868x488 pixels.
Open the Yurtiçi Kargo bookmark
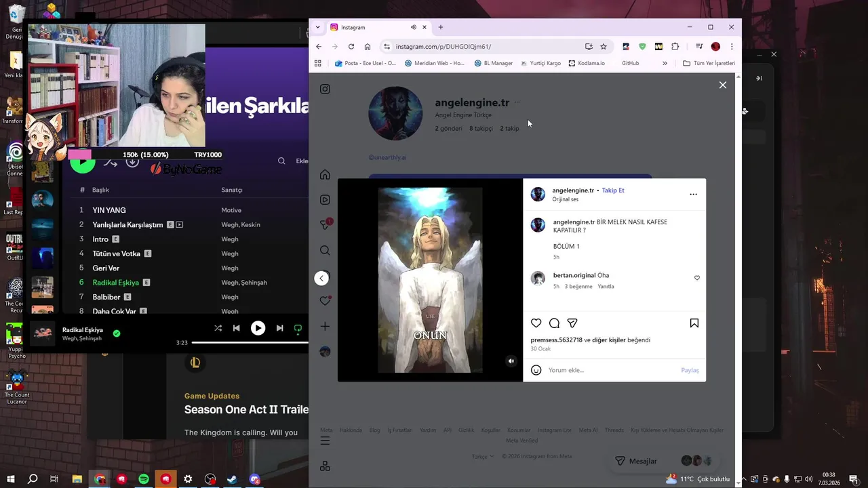540,63
